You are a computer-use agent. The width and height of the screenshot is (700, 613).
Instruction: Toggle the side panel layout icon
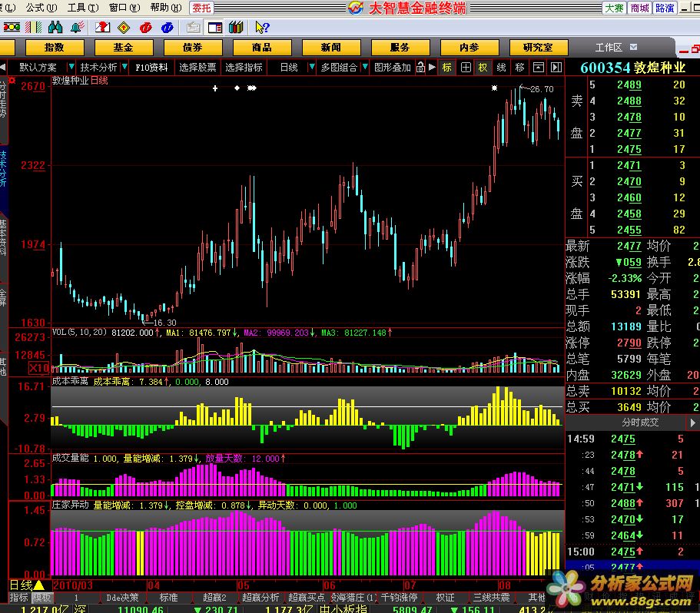[214, 28]
